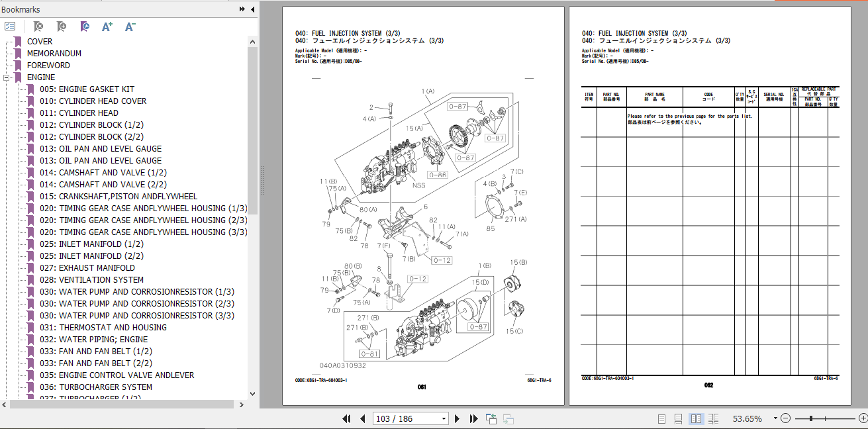Select continuous facing page layout
The height and width of the screenshot is (429, 868).
pyautogui.click(x=713, y=418)
